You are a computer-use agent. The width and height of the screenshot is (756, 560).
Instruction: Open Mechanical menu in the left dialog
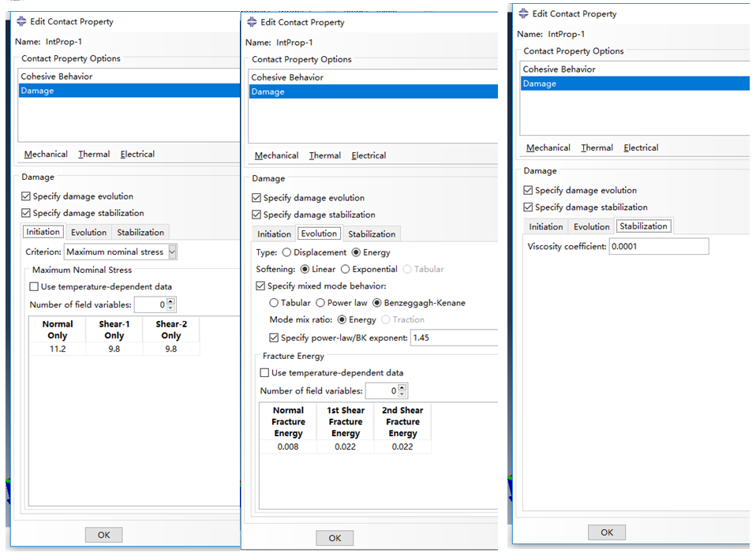click(x=46, y=155)
